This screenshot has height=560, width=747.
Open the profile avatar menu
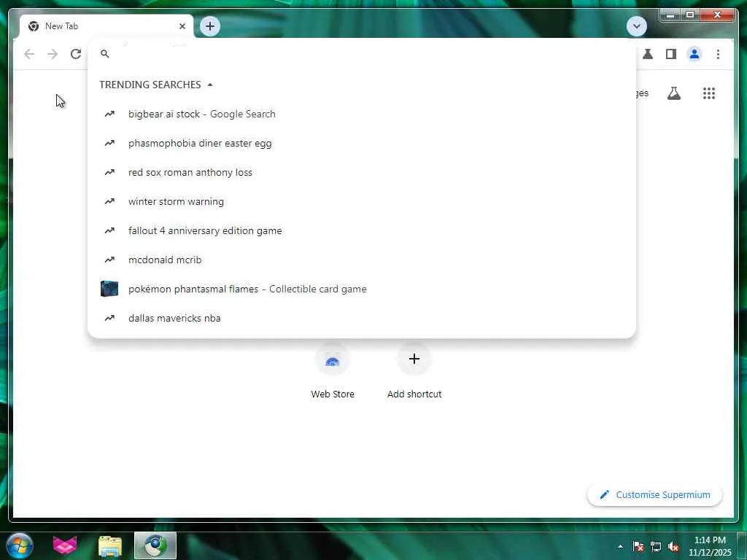tap(694, 54)
